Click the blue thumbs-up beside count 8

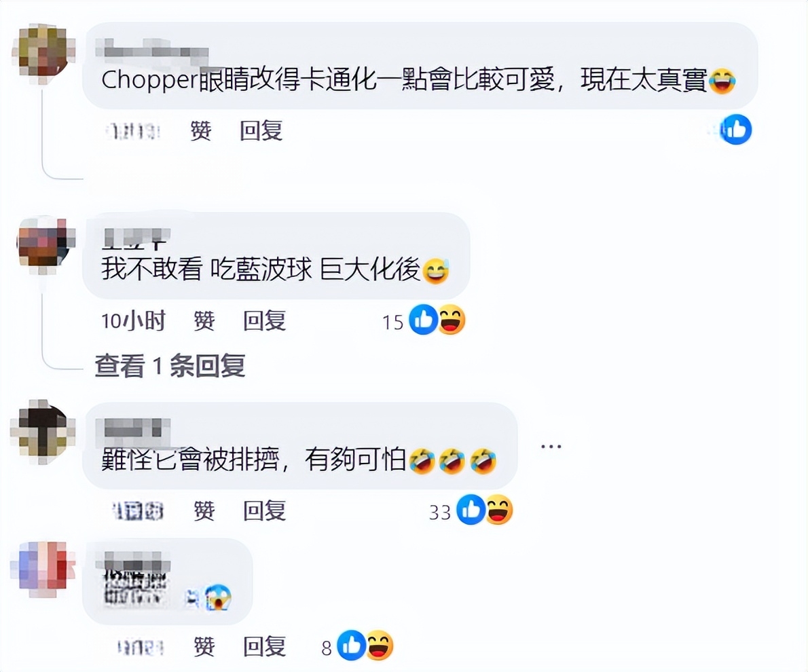coord(352,646)
